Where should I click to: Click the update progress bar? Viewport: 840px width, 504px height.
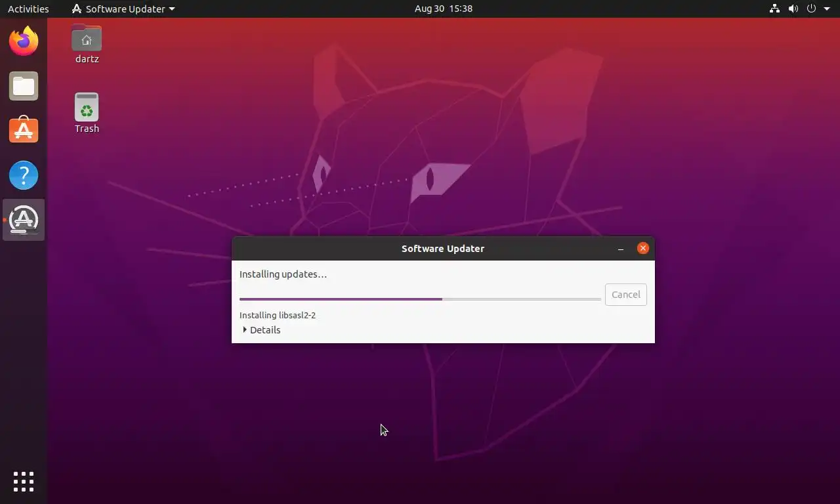[420, 299]
